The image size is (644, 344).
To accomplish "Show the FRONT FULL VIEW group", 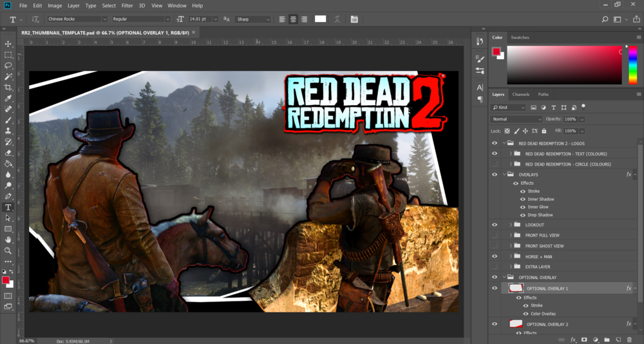I will (495, 236).
